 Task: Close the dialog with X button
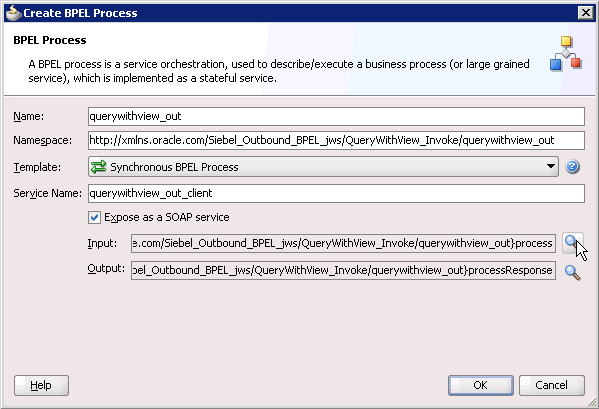[x=586, y=13]
